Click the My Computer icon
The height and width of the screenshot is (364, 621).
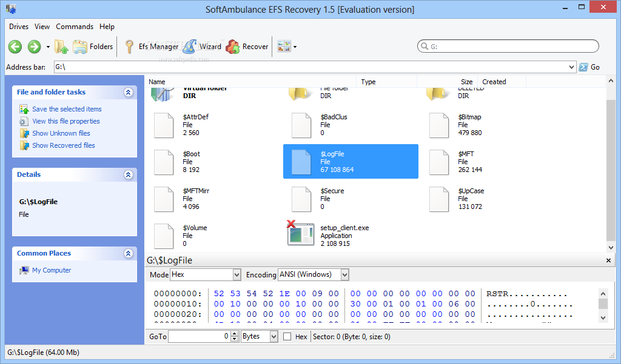(24, 270)
